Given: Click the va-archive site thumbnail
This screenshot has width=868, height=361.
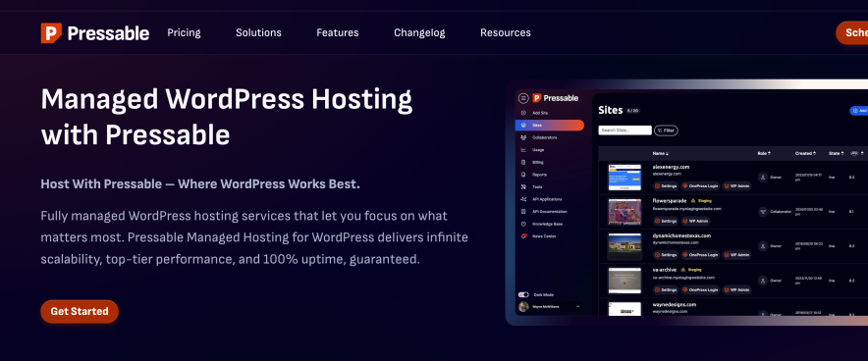Looking at the screenshot, I should coord(624,281).
